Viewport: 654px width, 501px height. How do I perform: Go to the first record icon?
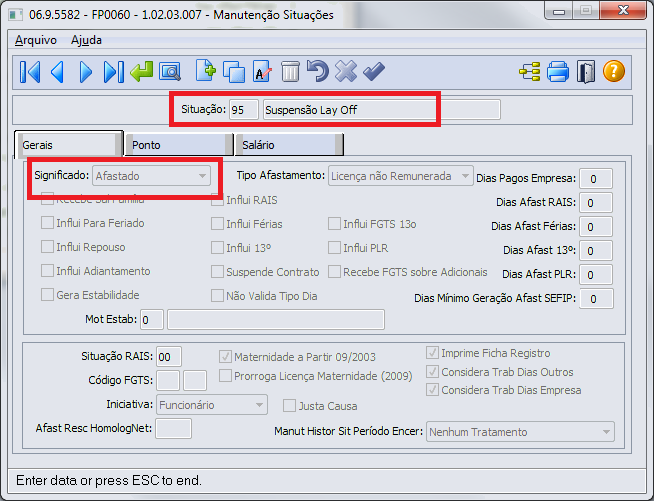pos(30,72)
